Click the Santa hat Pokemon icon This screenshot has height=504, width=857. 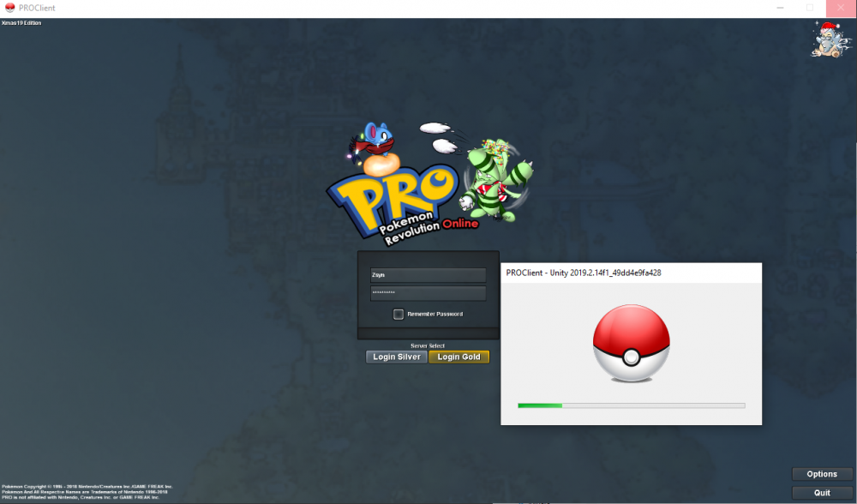coord(827,39)
